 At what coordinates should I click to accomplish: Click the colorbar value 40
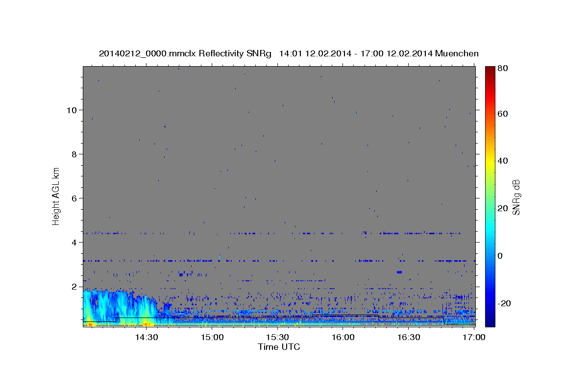(502, 161)
